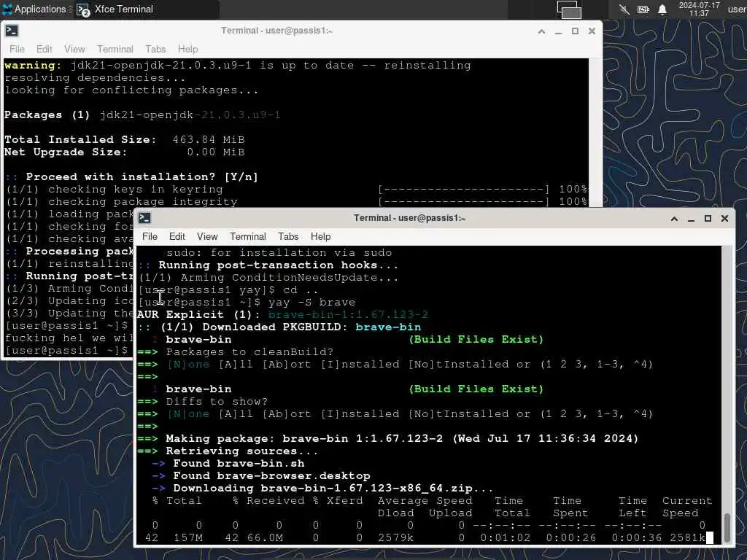Minimize the front terminal window
This screenshot has height=560, width=747.
pos(692,219)
